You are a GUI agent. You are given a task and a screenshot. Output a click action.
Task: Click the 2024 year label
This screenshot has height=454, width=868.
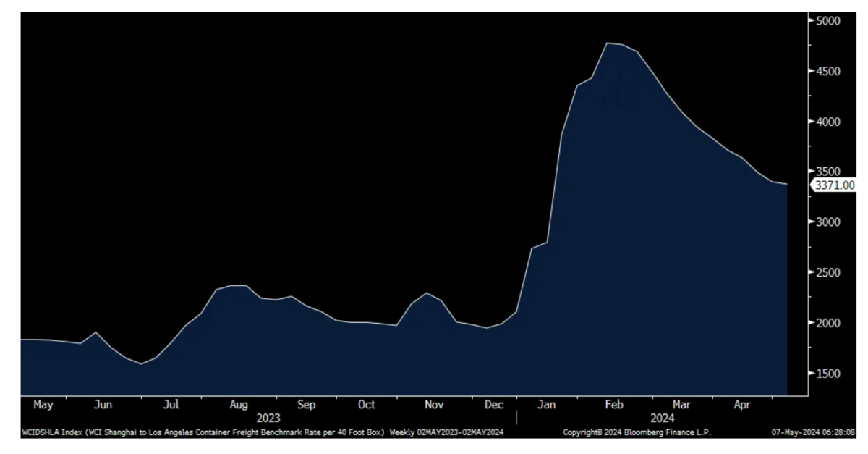[x=663, y=419]
